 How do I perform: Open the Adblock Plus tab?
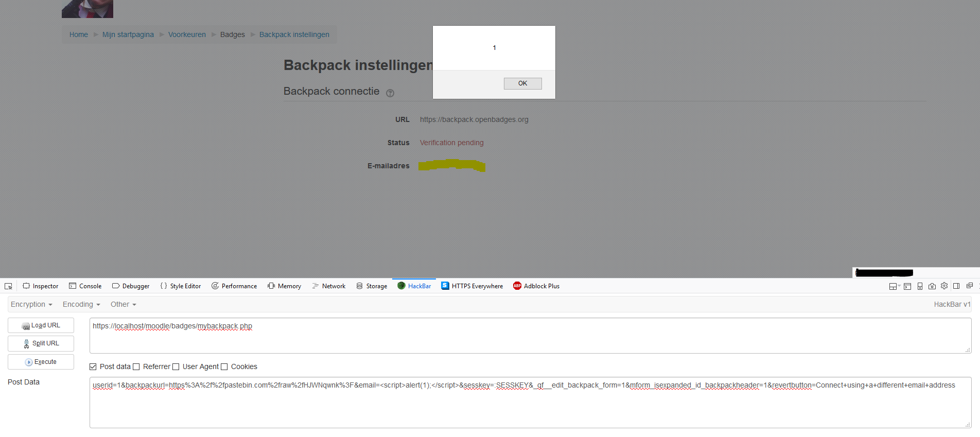pyautogui.click(x=536, y=286)
